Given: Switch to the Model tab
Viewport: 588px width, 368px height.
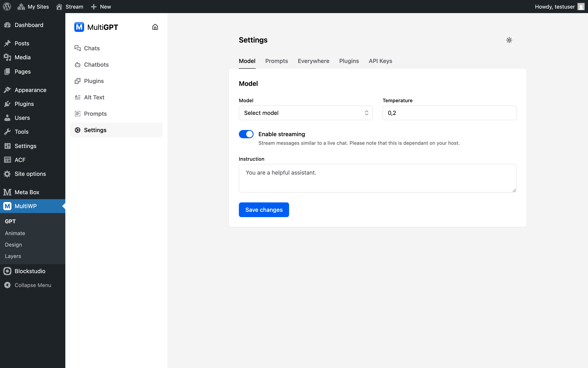Looking at the screenshot, I should [x=247, y=61].
